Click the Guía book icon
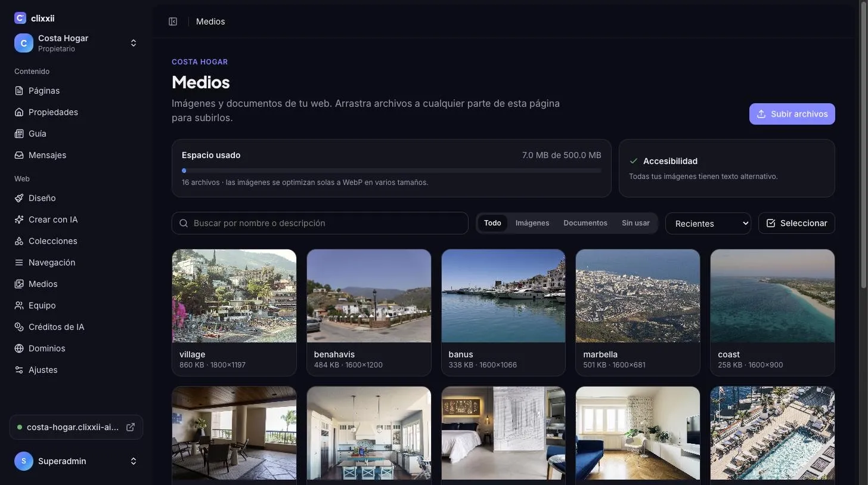 [x=19, y=134]
